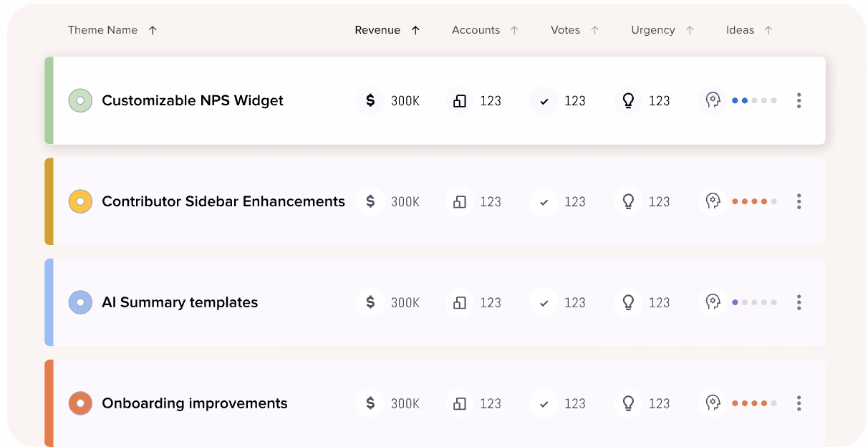Click the Urgency column header label

(653, 30)
